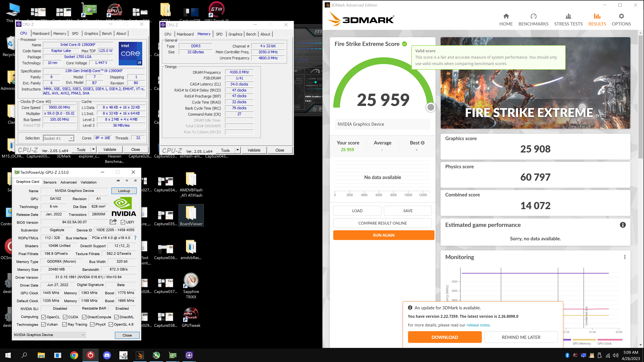Click the DOWNLOAD update button
Viewport: 644px width, 362px height.
point(444,337)
